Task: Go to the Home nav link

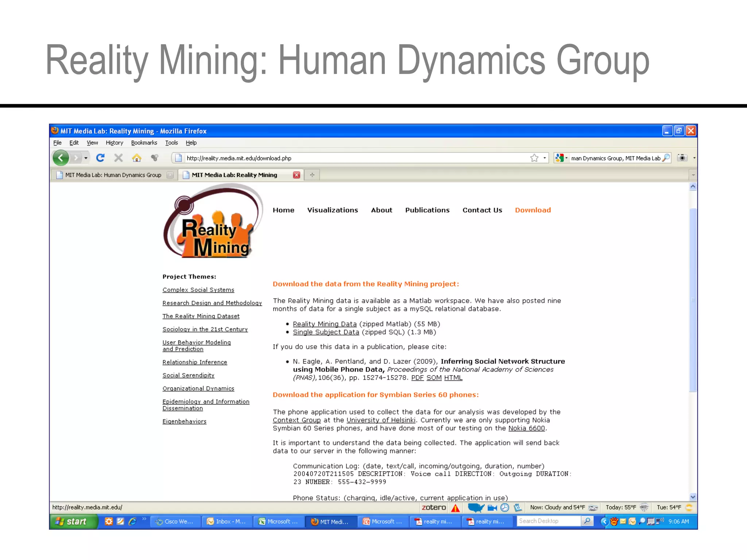Action: click(x=283, y=210)
